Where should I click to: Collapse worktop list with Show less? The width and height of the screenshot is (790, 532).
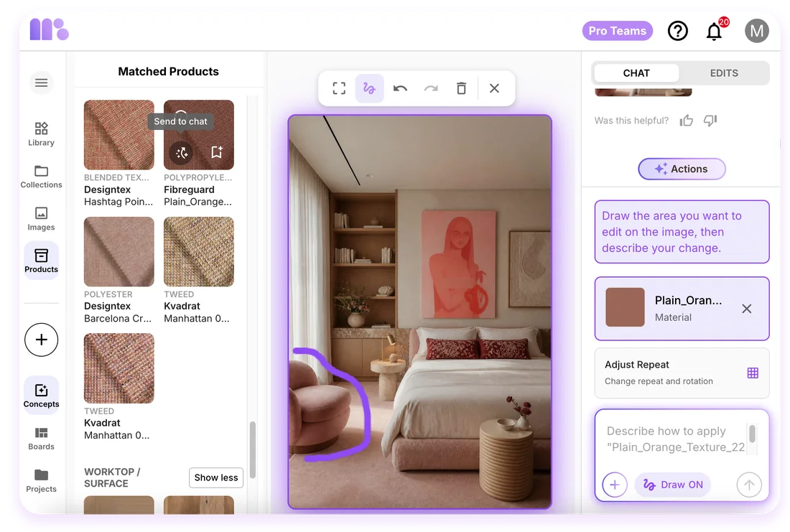point(216,477)
